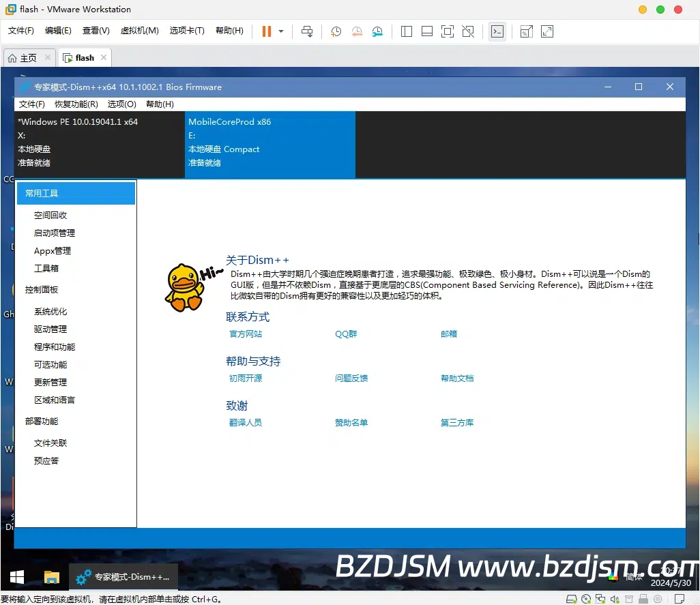Open the 问题反馈 link
The height and width of the screenshot is (605, 700).
[351, 379]
